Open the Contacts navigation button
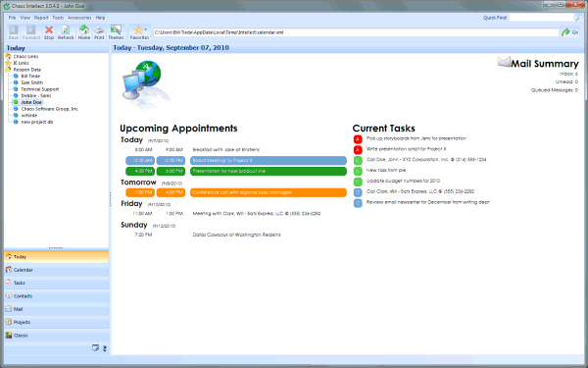This screenshot has width=588, height=368. 56,296
